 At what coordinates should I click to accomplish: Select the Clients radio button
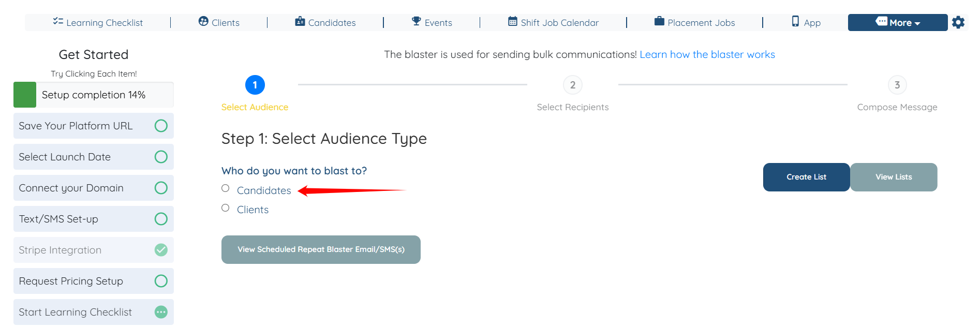226,208
